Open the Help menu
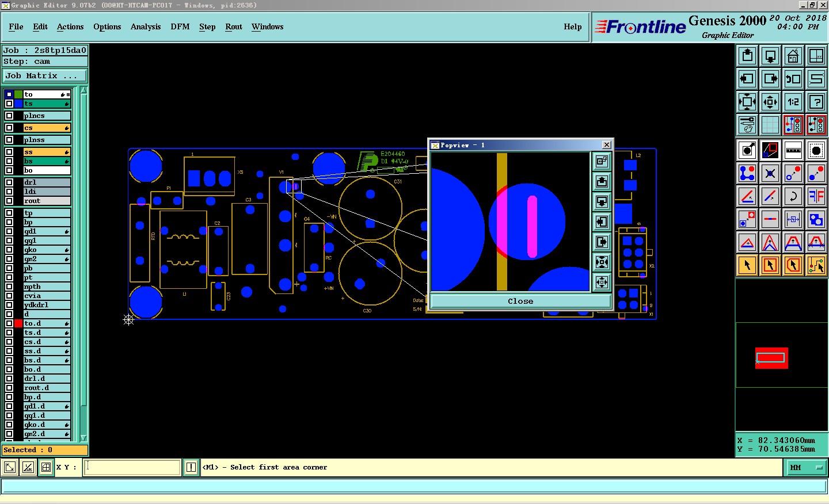The height and width of the screenshot is (504, 829). (573, 26)
